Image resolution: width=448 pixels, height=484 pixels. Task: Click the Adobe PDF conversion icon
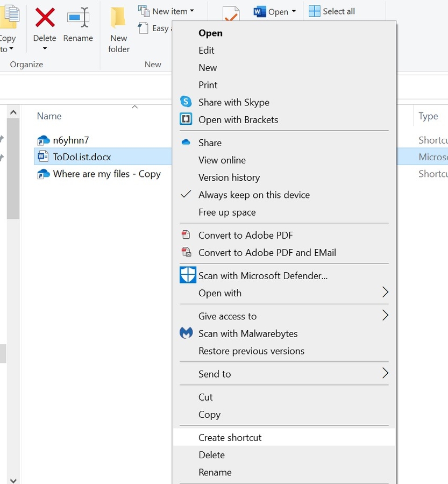(x=186, y=234)
